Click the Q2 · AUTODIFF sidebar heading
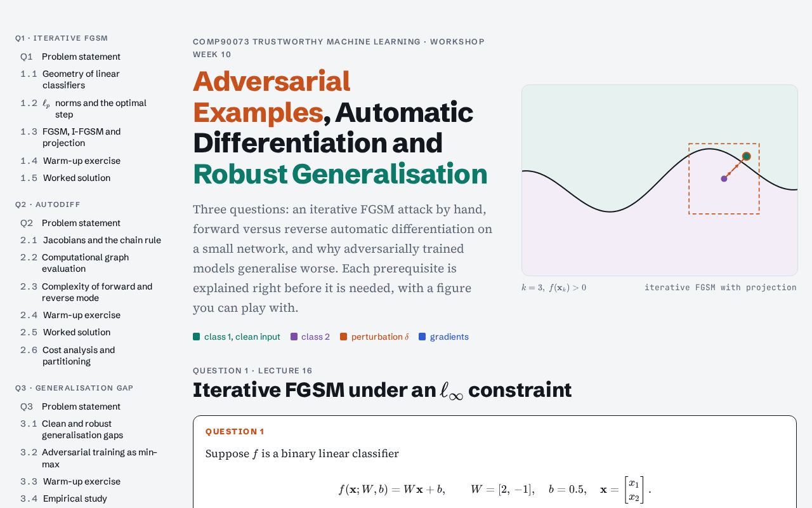Image resolution: width=812 pixels, height=508 pixels. click(48, 204)
